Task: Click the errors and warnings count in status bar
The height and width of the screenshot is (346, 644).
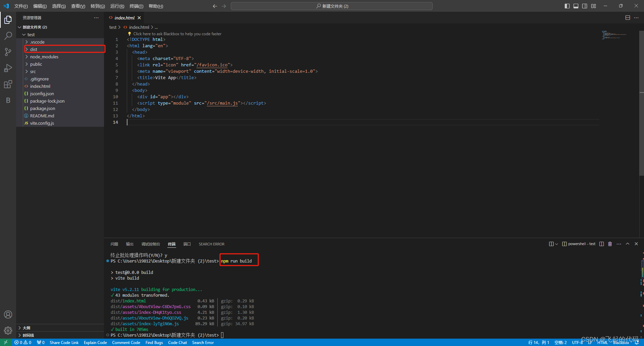Action: [23, 342]
